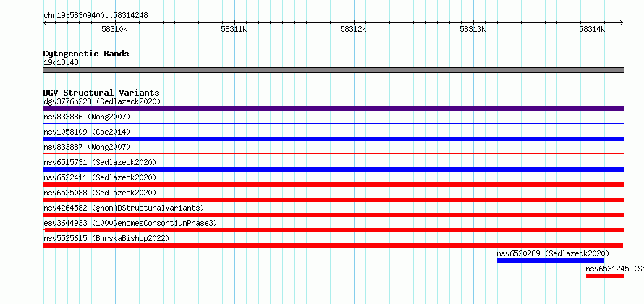Click the right arrow of the ruler
Viewport: 644px width, 304px height.
point(622,23)
